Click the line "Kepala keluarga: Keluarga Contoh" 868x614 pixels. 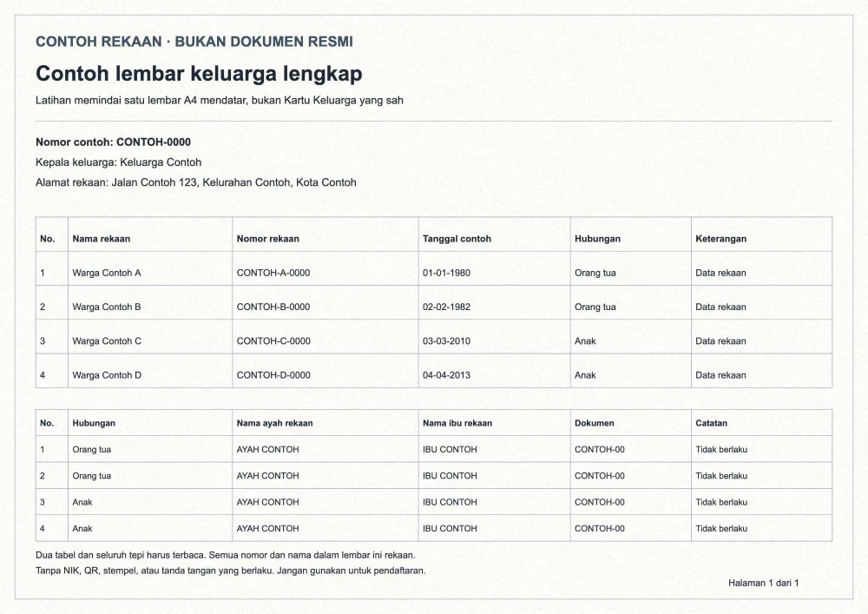[x=118, y=162]
